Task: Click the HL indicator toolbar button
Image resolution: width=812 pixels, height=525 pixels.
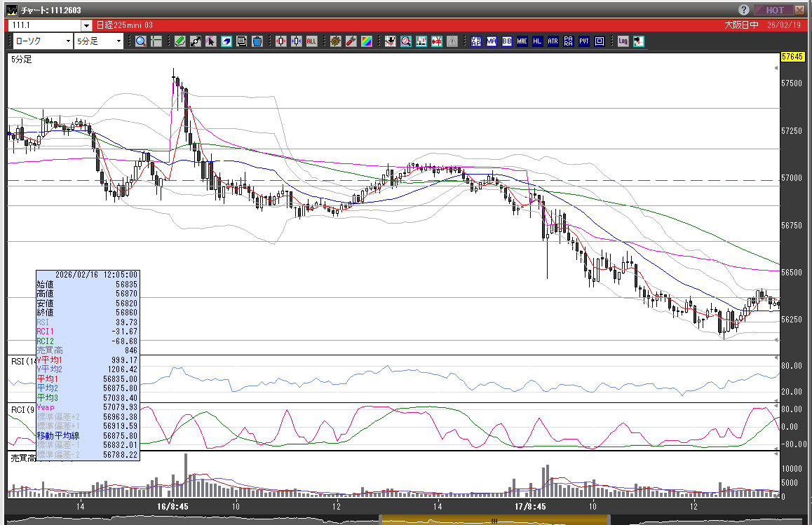Action: [537, 41]
